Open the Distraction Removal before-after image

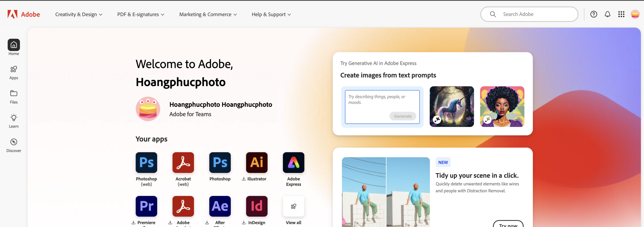pos(386,192)
